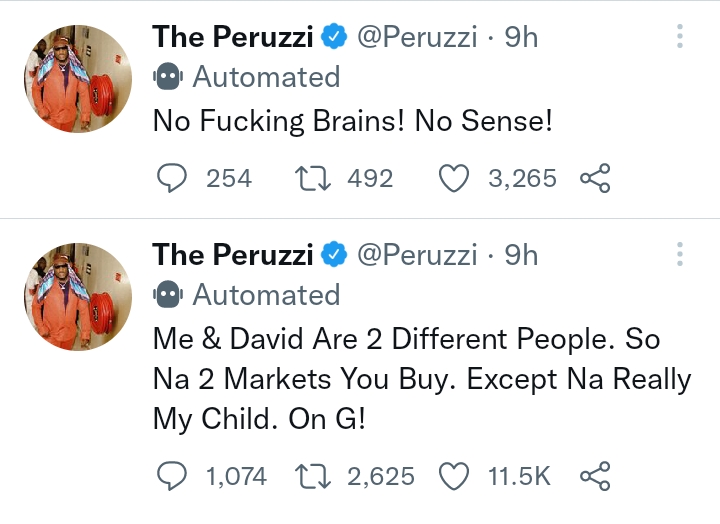Share the 'Me & David' tweet
The image size is (720, 524).
pyautogui.click(x=595, y=476)
